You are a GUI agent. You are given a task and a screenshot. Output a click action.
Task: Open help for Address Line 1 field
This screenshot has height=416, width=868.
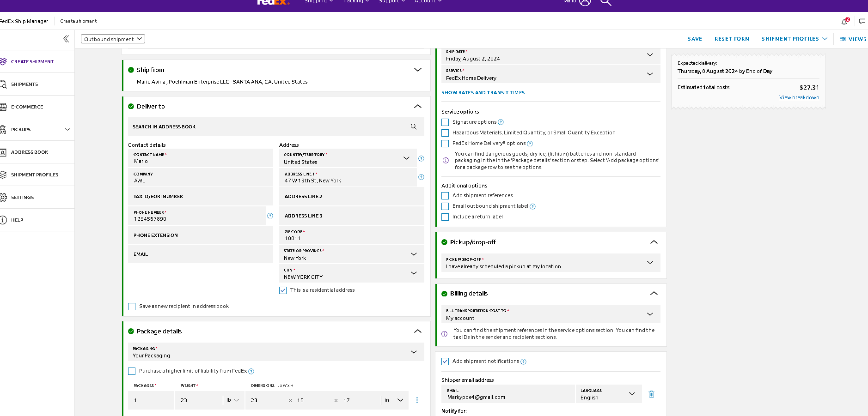tap(421, 177)
